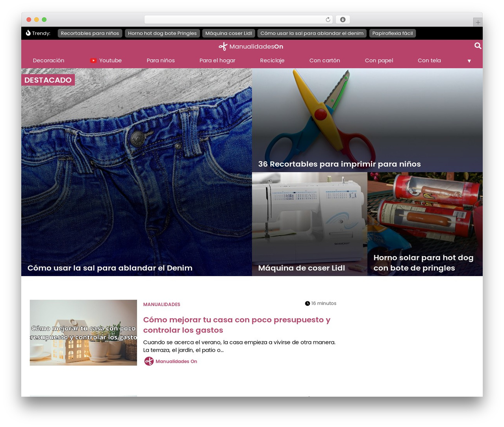
Task: Click the Horno hot dog bote Pringles tag
Action: pos(162,33)
